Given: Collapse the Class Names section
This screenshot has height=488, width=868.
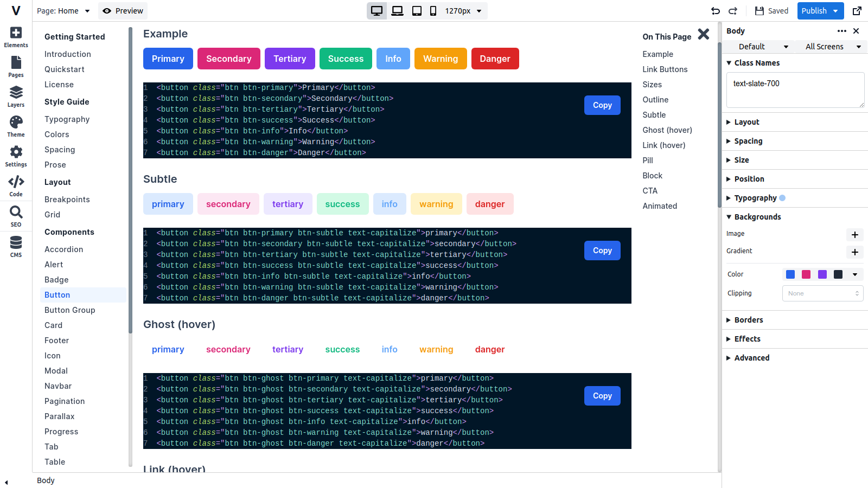Looking at the screenshot, I should 753,63.
